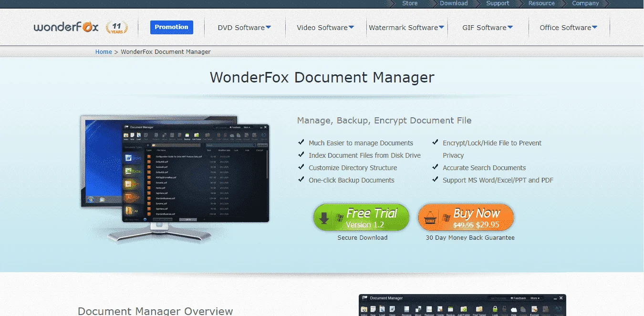Click the WonderFox logo
This screenshot has width=644, height=316.
(x=66, y=27)
